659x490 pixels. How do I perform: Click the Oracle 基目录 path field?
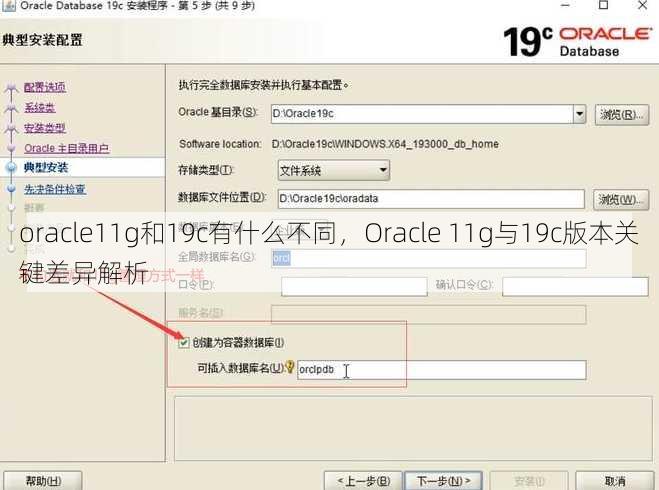click(422, 114)
